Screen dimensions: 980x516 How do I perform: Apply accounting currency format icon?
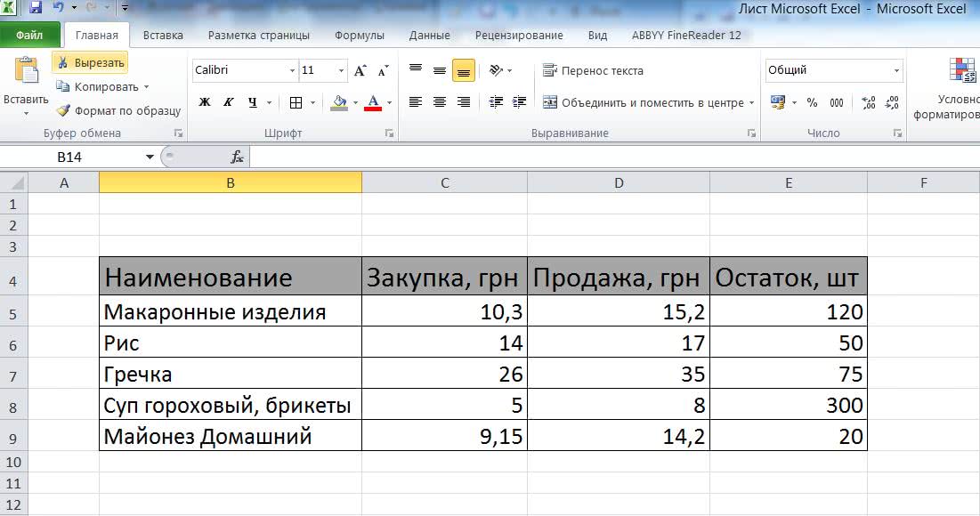click(778, 102)
